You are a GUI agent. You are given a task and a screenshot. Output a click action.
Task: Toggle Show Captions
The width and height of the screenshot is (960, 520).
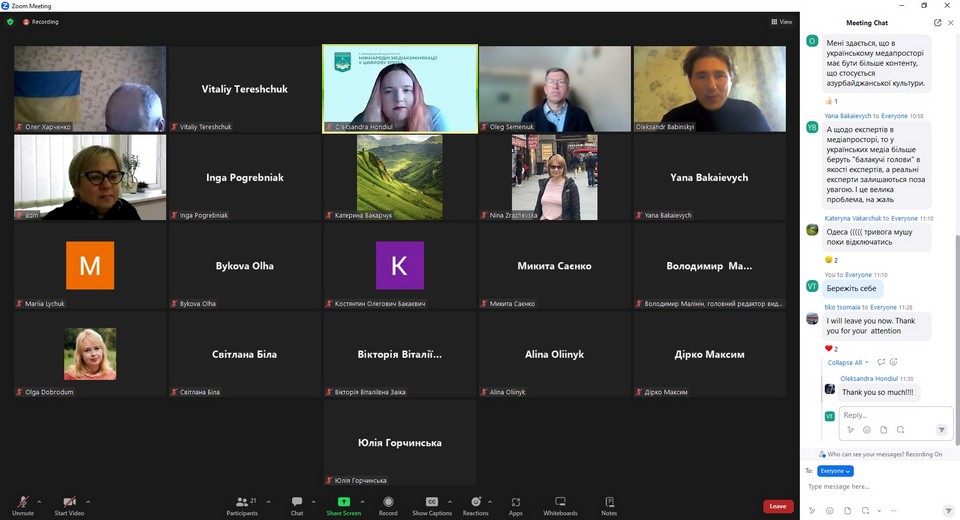pos(432,504)
